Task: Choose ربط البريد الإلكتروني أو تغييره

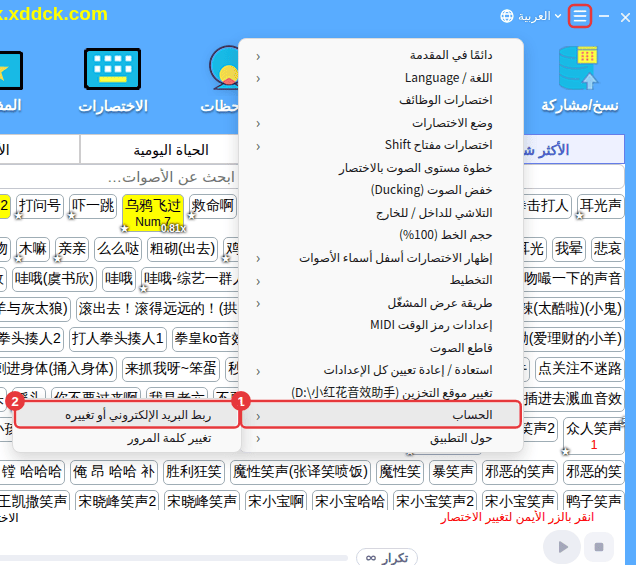Action: click(x=127, y=415)
